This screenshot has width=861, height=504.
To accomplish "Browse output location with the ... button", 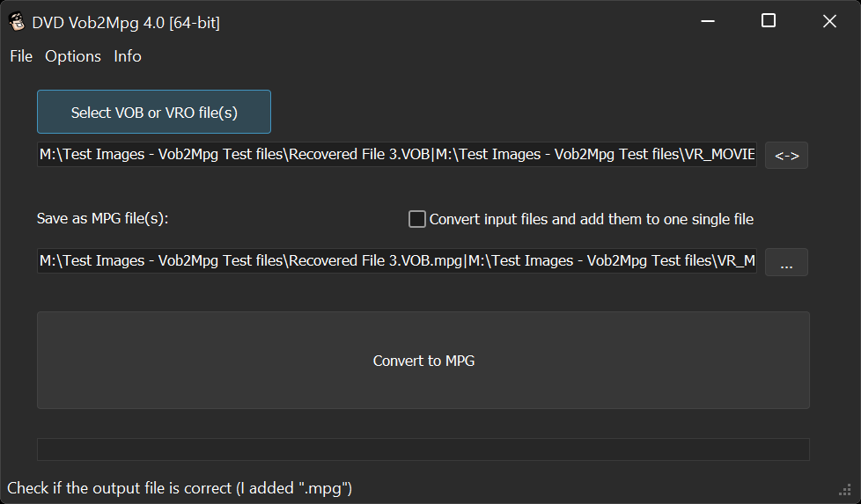I will pyautogui.click(x=786, y=262).
